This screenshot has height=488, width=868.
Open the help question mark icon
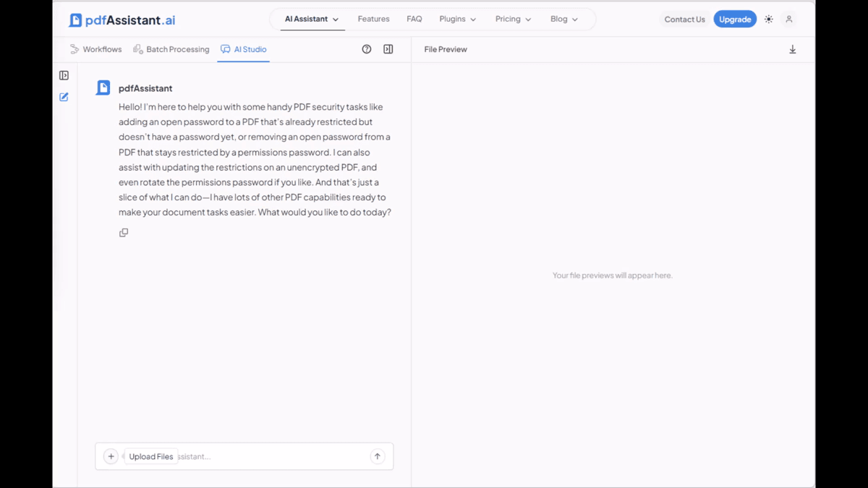click(x=367, y=49)
